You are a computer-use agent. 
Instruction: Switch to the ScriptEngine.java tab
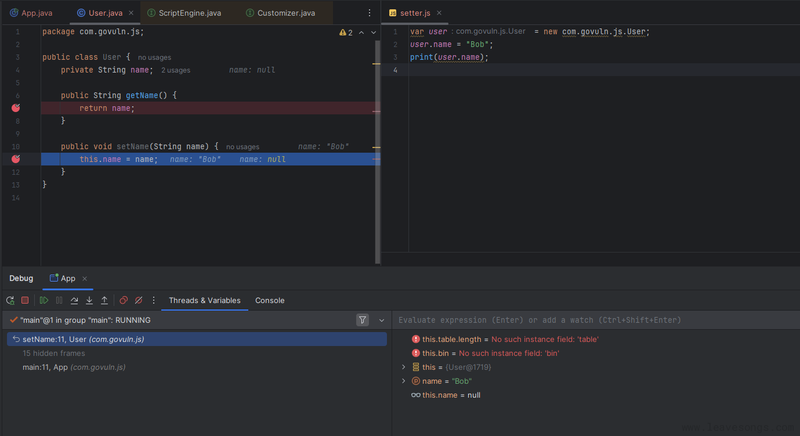[x=183, y=13]
